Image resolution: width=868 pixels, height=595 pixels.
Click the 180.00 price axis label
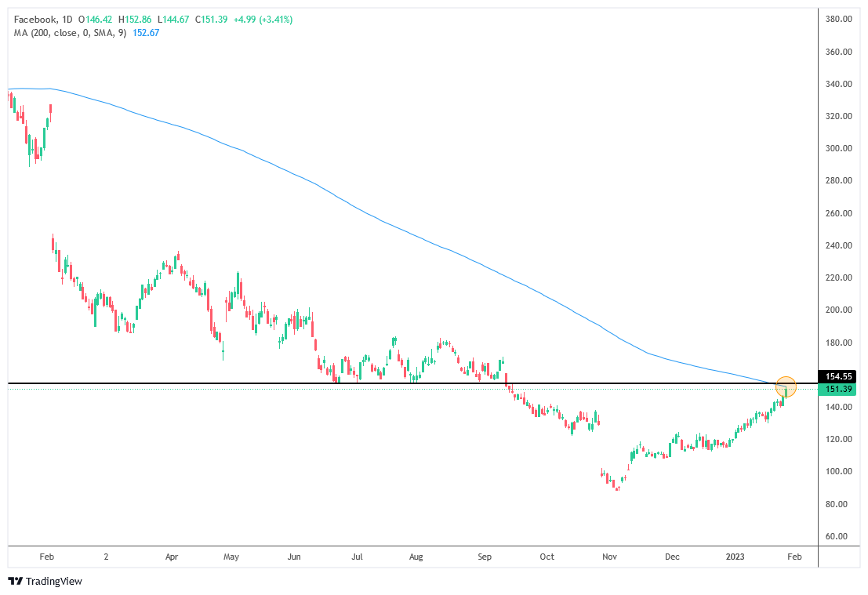839,343
